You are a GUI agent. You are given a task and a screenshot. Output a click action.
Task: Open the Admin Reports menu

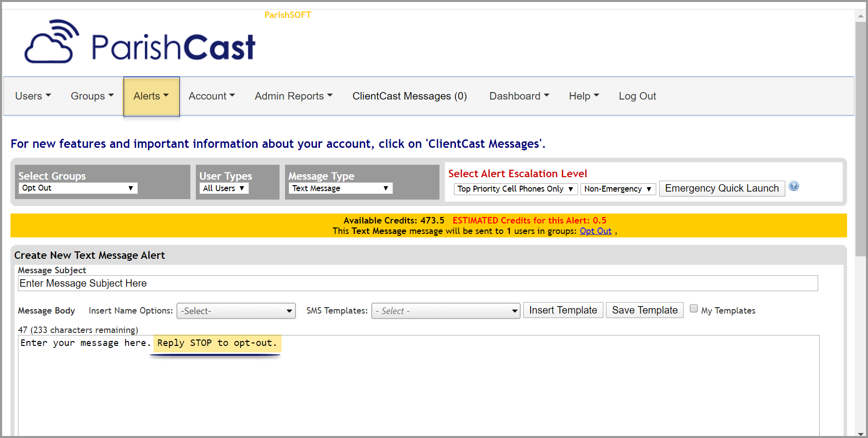point(293,96)
